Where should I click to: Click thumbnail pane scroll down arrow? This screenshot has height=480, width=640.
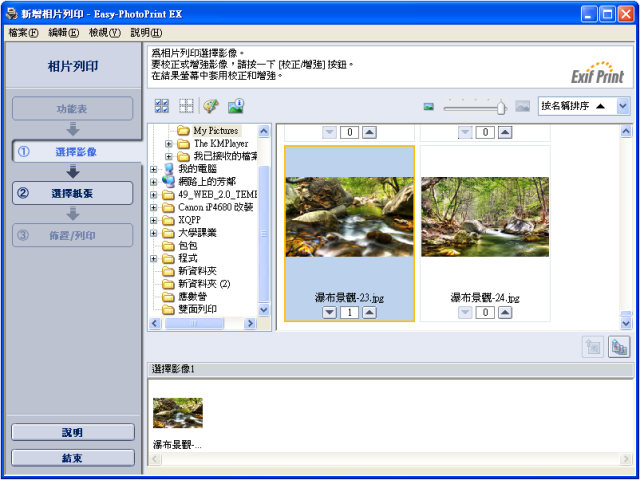[x=626, y=324]
